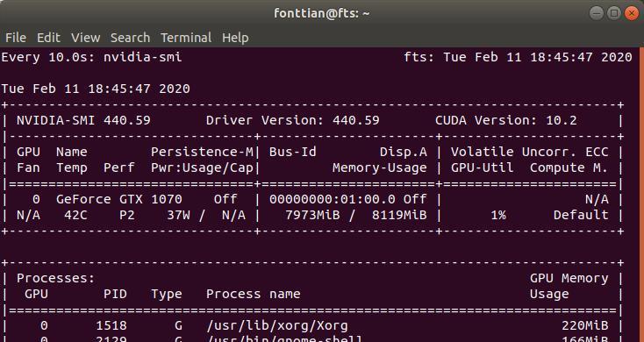Viewport: 644px width, 342px height.
Task: Maximize the terminal window
Action: [x=614, y=13]
